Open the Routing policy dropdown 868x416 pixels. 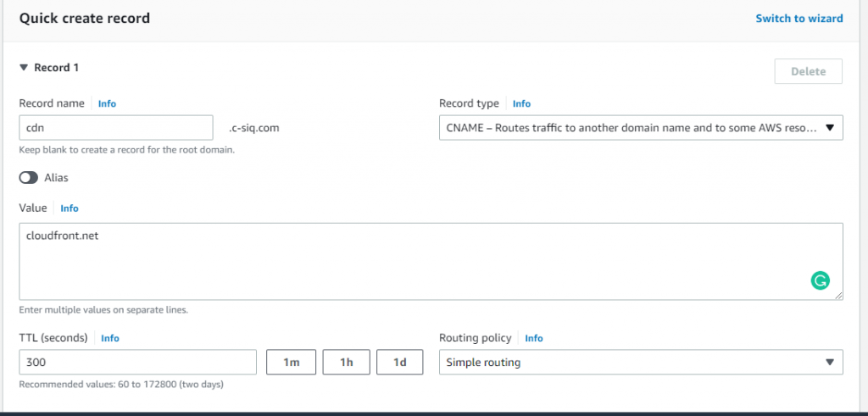[641, 363]
